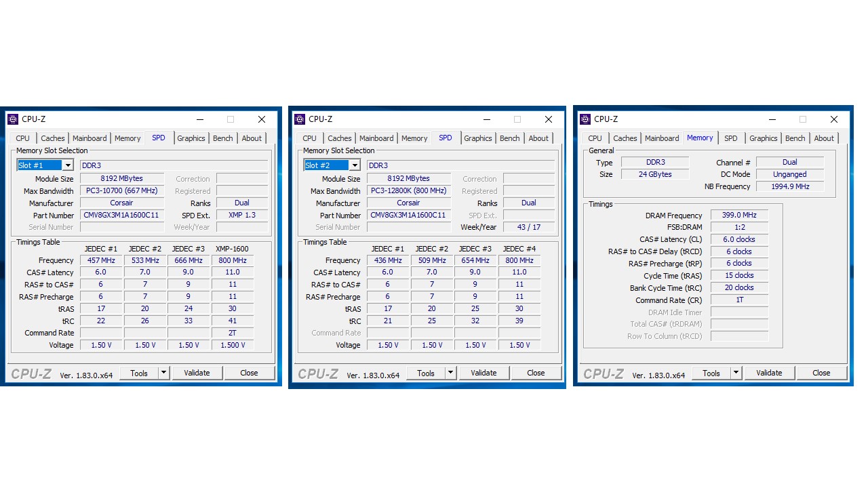The height and width of the screenshot is (488, 868).
Task: Click CPU-Z app icon in right window title bar
Action: pos(585,119)
